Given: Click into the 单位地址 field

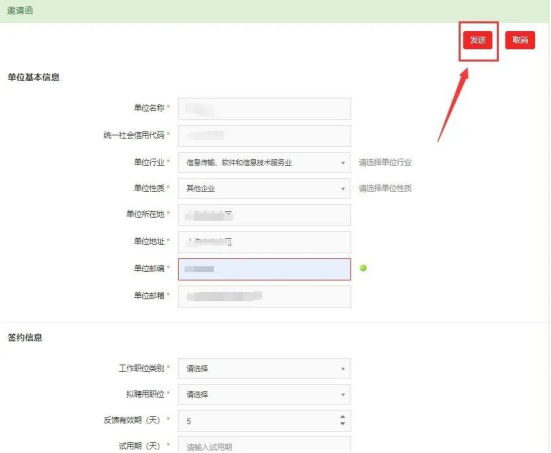Looking at the screenshot, I should click(264, 242).
